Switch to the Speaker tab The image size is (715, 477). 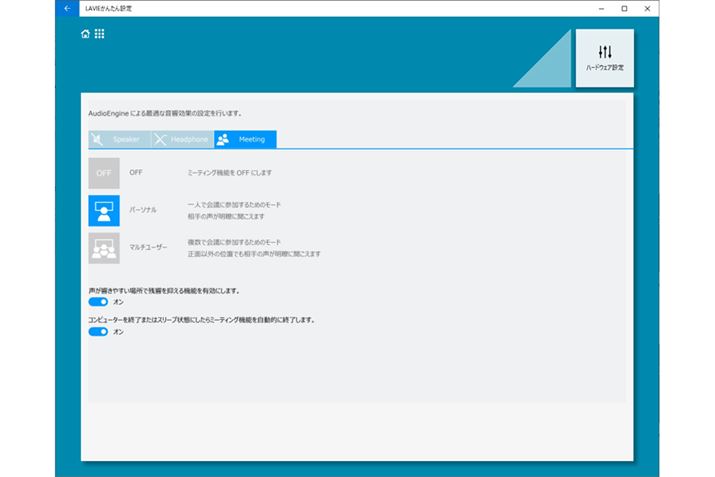[x=126, y=139]
